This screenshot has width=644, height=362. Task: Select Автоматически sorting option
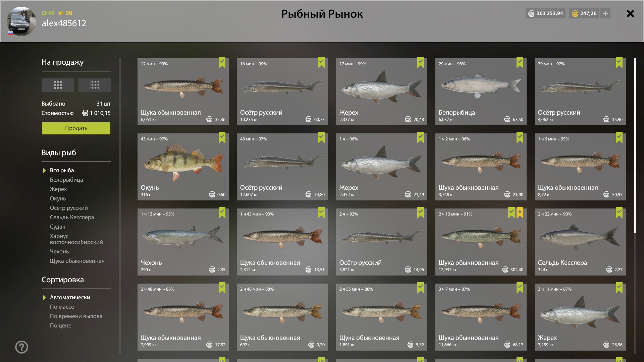point(70,297)
